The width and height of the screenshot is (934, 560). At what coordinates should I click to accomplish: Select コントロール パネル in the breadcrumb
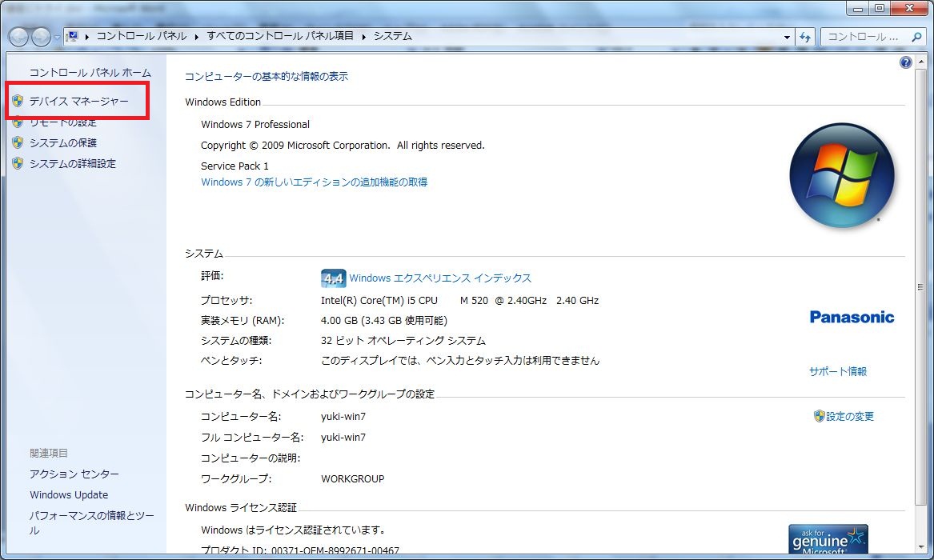[142, 36]
